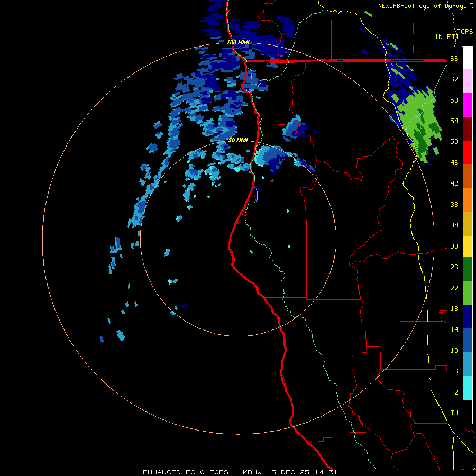Click the legend value 10
The width and height of the screenshot is (476, 476).
pyautogui.click(x=454, y=351)
